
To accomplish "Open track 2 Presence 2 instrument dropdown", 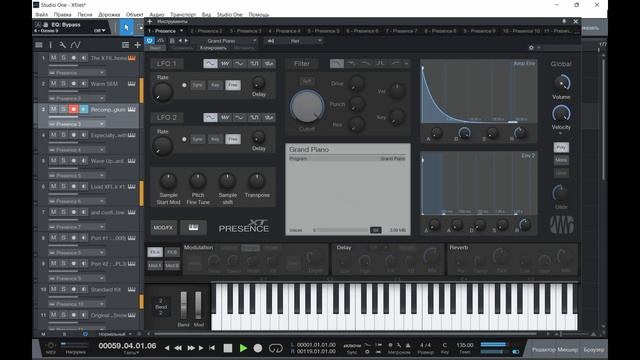I will click(77, 98).
